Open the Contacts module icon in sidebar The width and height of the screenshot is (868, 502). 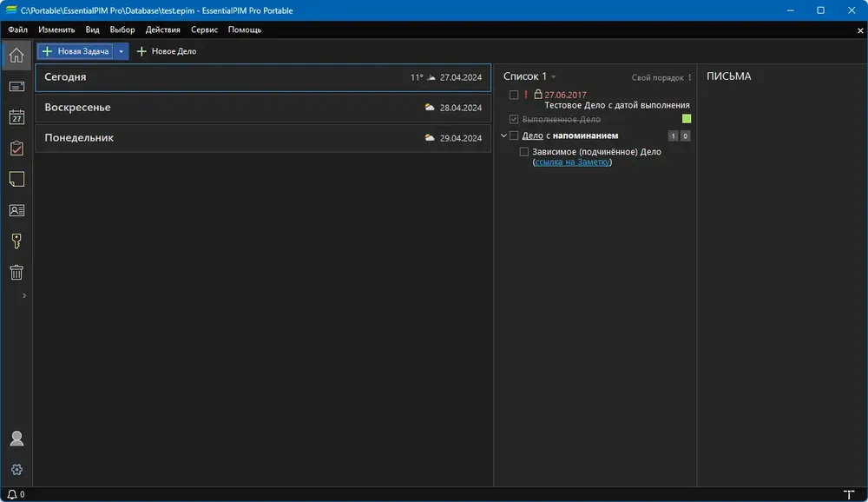tap(16, 210)
